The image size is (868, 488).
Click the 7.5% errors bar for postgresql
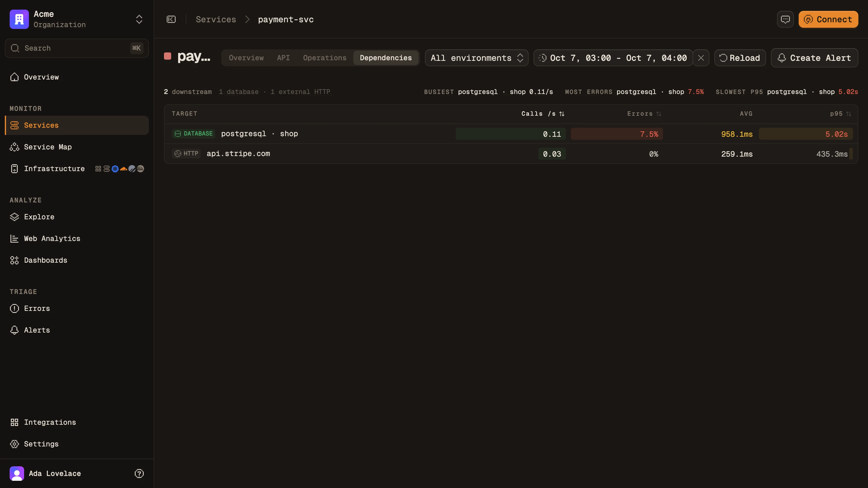tap(617, 134)
